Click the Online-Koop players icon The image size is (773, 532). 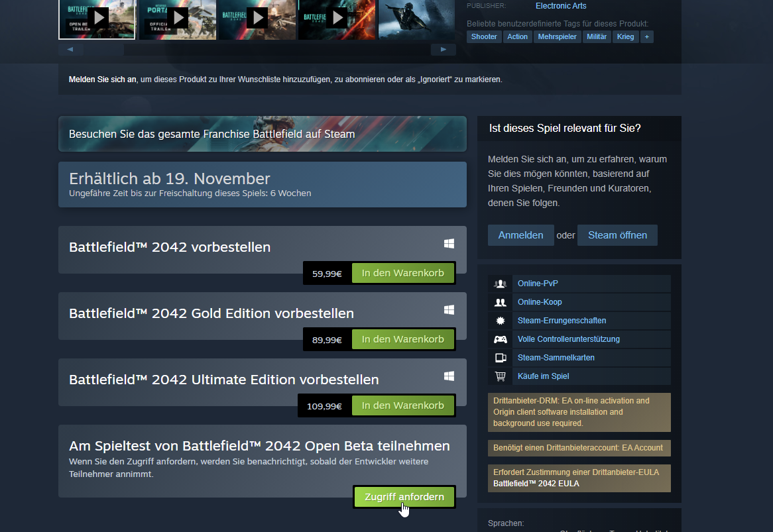[501, 302]
